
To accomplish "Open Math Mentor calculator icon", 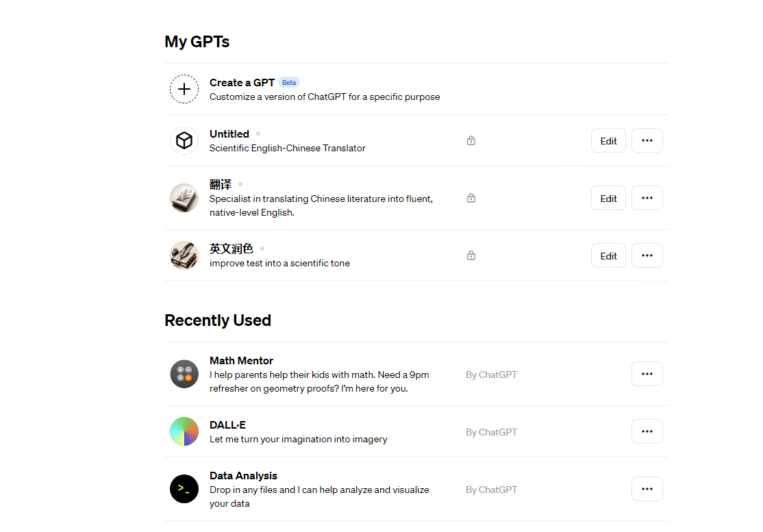I will pos(184,374).
